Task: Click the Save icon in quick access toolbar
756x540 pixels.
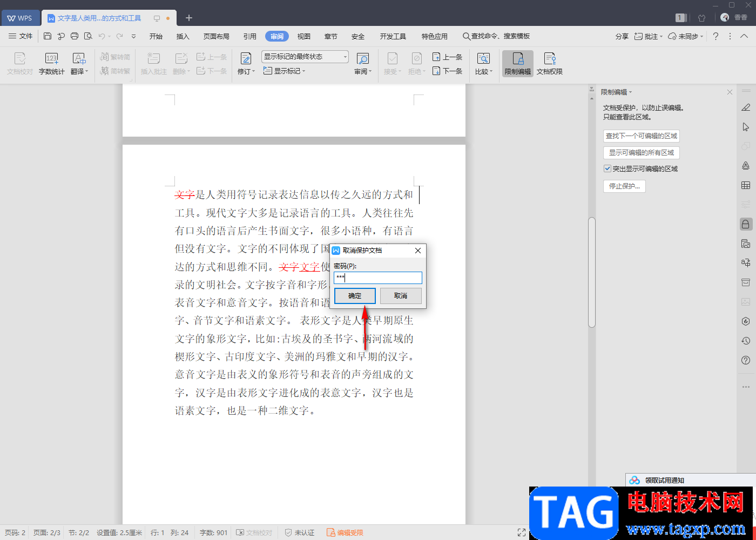Action: coord(48,36)
